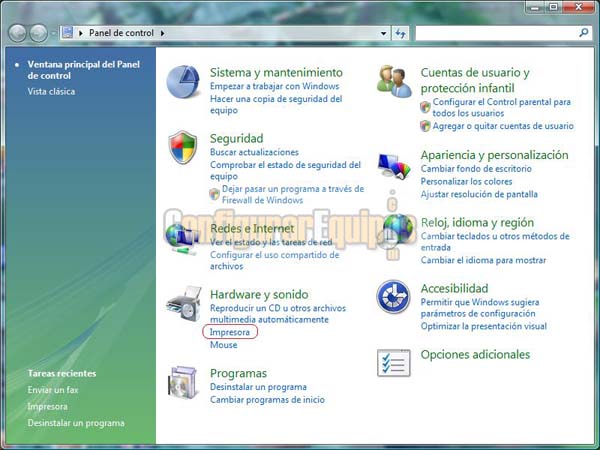Click the Cuentas de usuario people icon
The width and height of the screenshot is (600, 450).
click(394, 81)
